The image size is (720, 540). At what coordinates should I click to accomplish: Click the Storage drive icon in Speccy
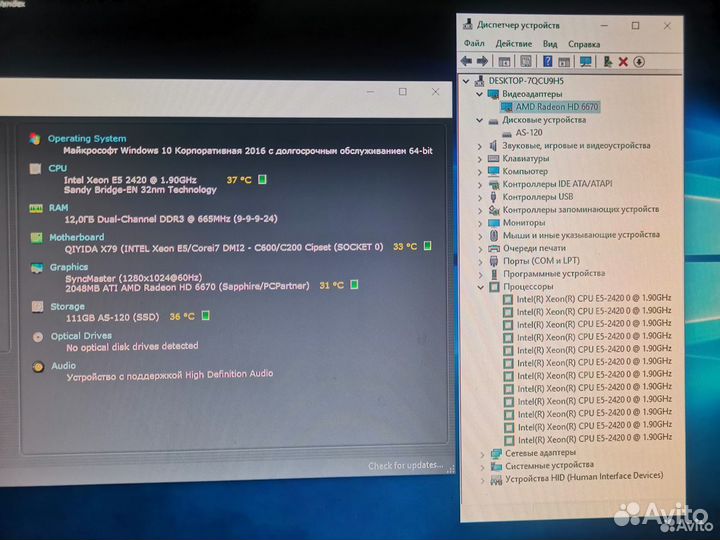point(38,306)
